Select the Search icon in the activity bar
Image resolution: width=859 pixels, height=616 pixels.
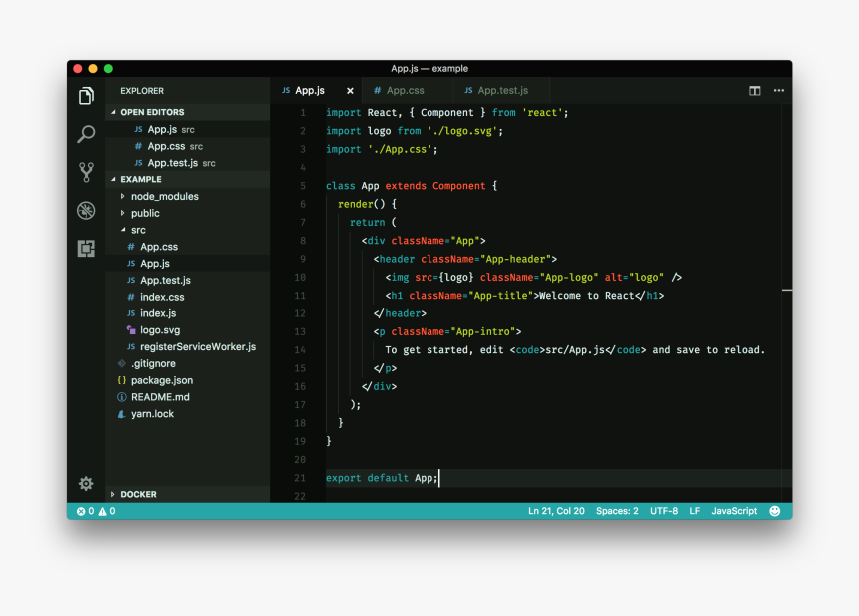86,133
